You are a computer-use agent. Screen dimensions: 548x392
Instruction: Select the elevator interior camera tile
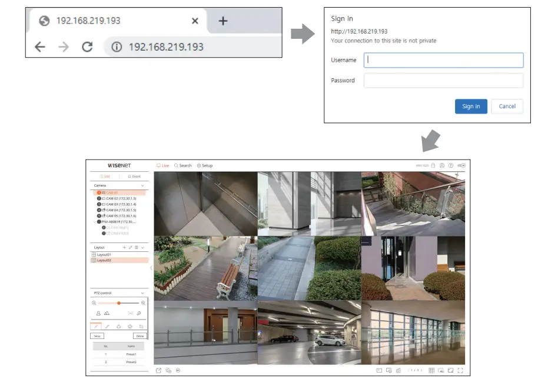pos(206,204)
